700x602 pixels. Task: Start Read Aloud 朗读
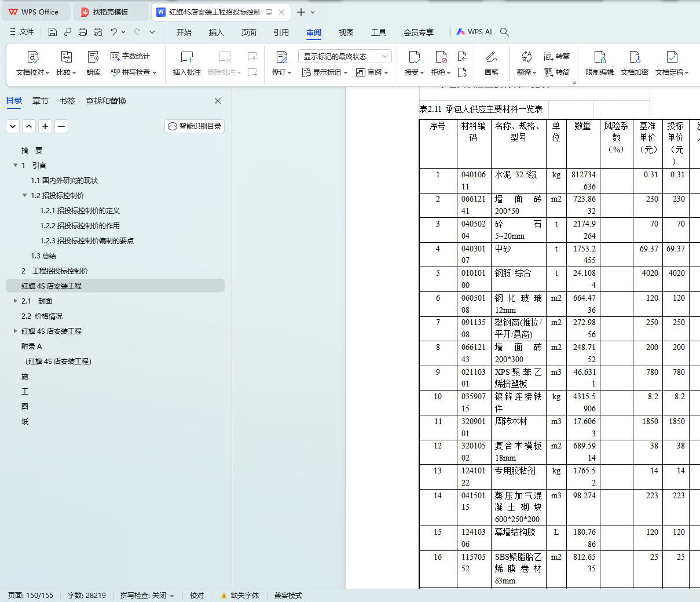click(x=93, y=64)
